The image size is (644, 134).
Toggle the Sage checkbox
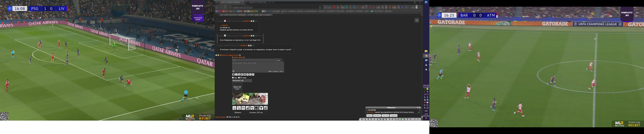(233, 78)
